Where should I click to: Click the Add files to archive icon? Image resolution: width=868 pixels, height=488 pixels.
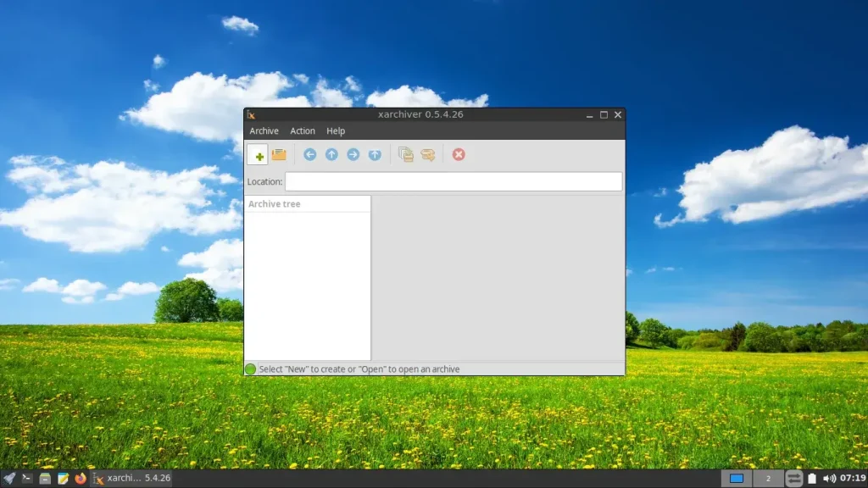tap(406, 154)
